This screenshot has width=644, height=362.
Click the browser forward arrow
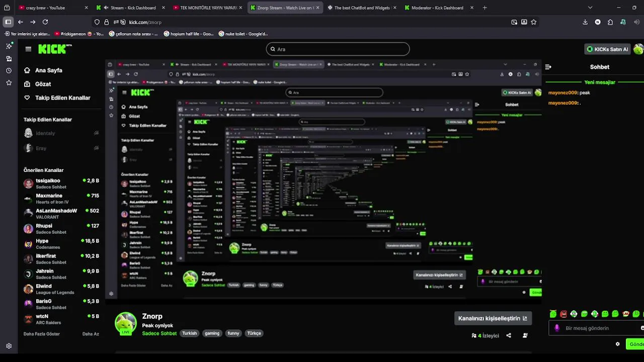click(x=33, y=22)
